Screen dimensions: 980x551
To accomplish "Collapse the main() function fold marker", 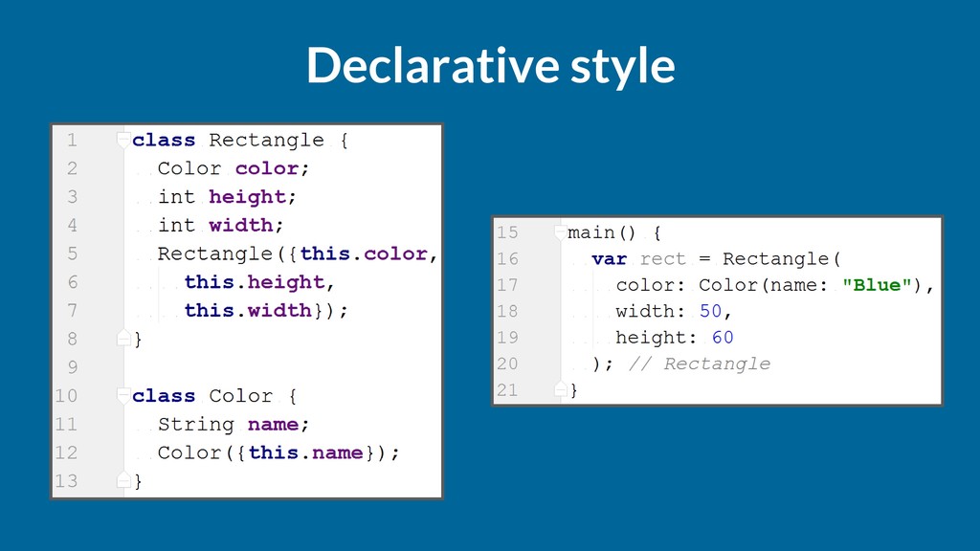I will pyautogui.click(x=560, y=232).
